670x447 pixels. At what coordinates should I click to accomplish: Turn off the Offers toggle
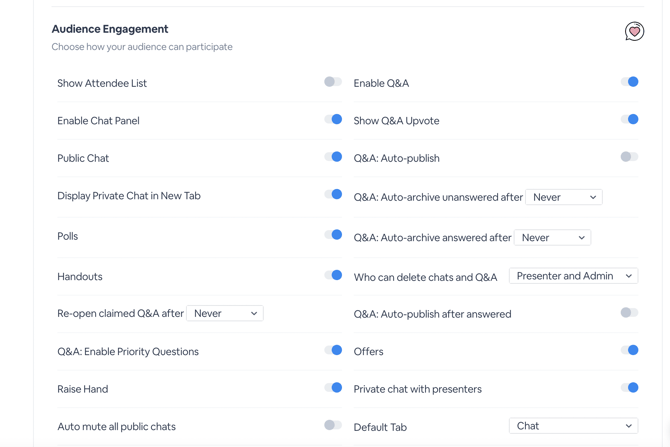pos(629,351)
